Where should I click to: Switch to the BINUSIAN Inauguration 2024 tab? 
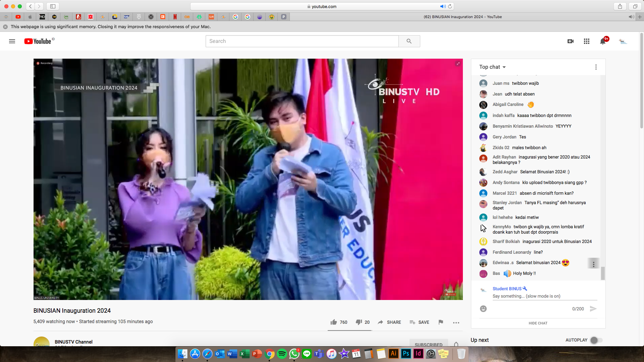pos(463,17)
